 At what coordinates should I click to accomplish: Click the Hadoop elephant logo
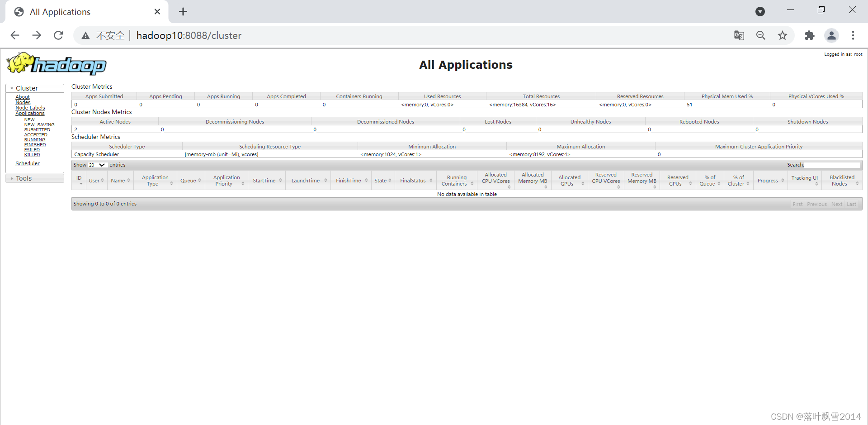click(57, 64)
